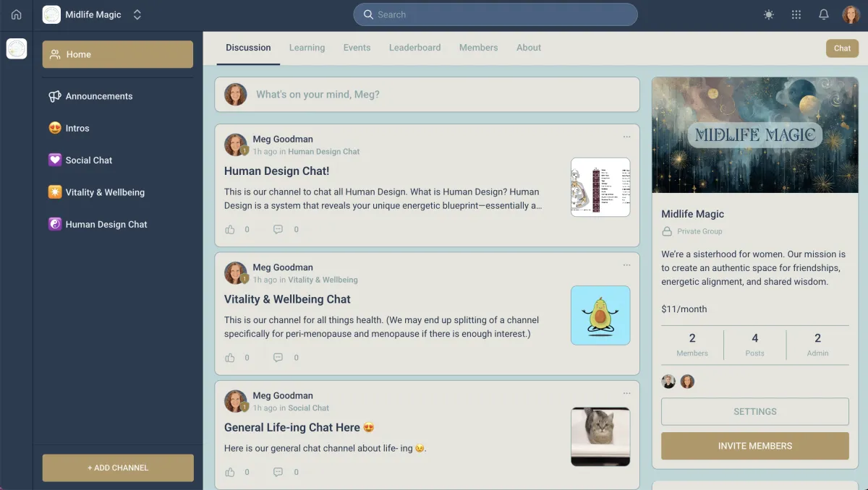Open options menu on Vitality & Wellbeing Chat post
The width and height of the screenshot is (868, 490).
click(626, 265)
